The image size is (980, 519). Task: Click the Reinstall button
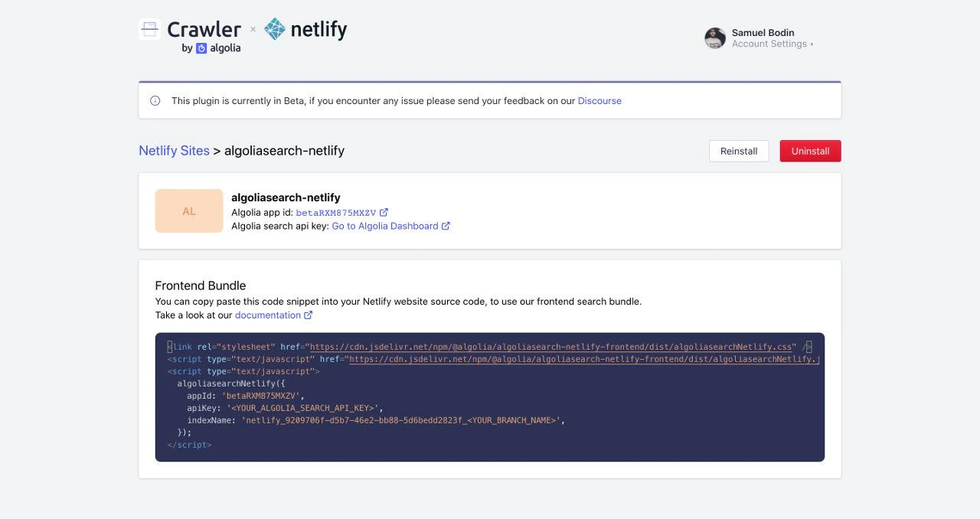click(x=738, y=151)
